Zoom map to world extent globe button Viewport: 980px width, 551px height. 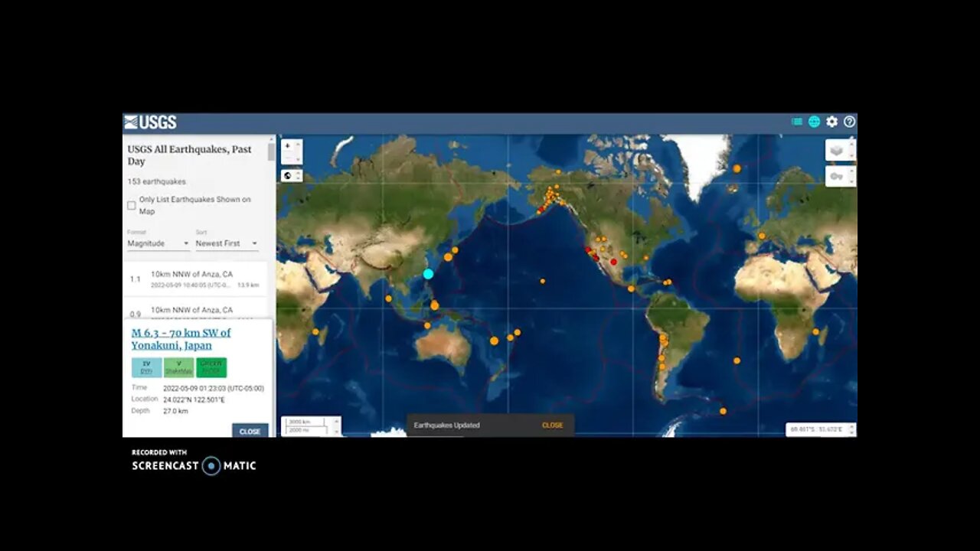pos(288,175)
